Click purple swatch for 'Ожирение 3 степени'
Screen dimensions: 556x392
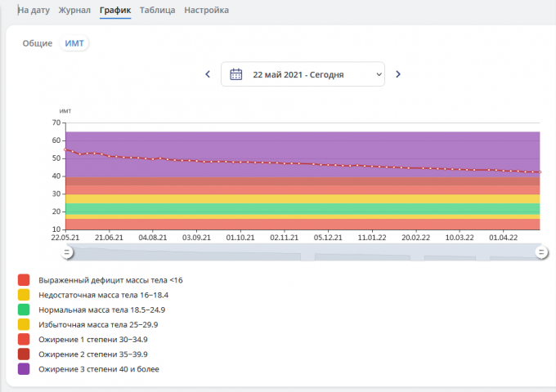click(x=24, y=369)
